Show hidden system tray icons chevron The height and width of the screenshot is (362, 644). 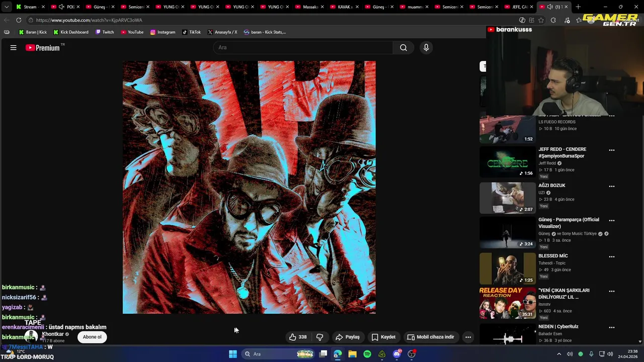[558, 354]
